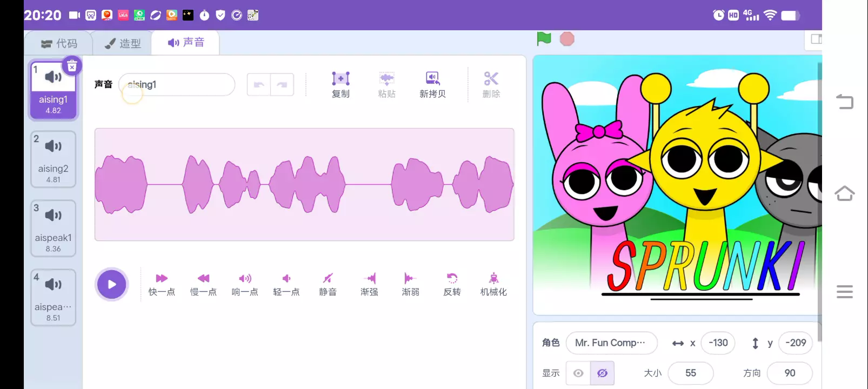
Task: Show the sprite with the eye icon
Action: pyautogui.click(x=578, y=373)
